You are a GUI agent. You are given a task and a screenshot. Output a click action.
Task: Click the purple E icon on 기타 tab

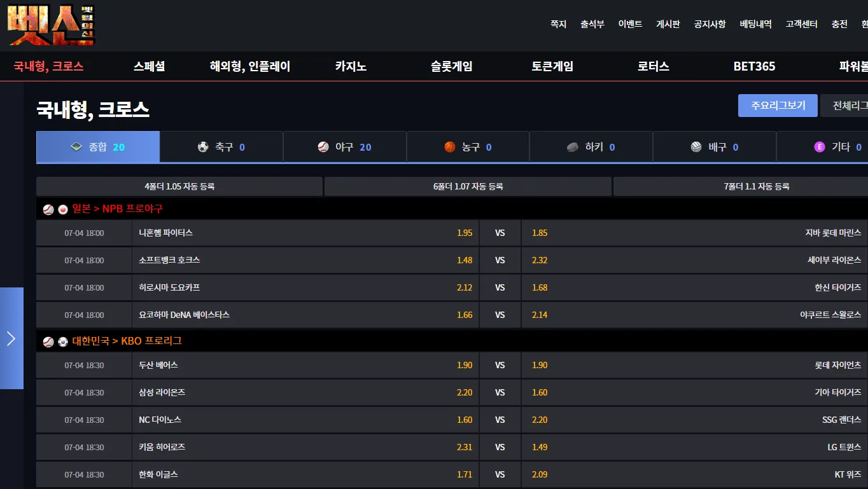click(820, 147)
